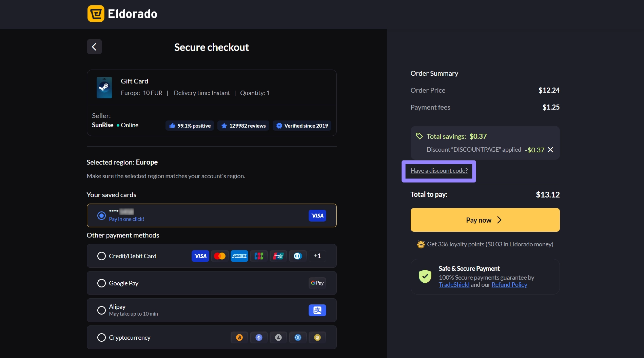
Task: Click the Mastercard icon
Action: pyautogui.click(x=220, y=256)
